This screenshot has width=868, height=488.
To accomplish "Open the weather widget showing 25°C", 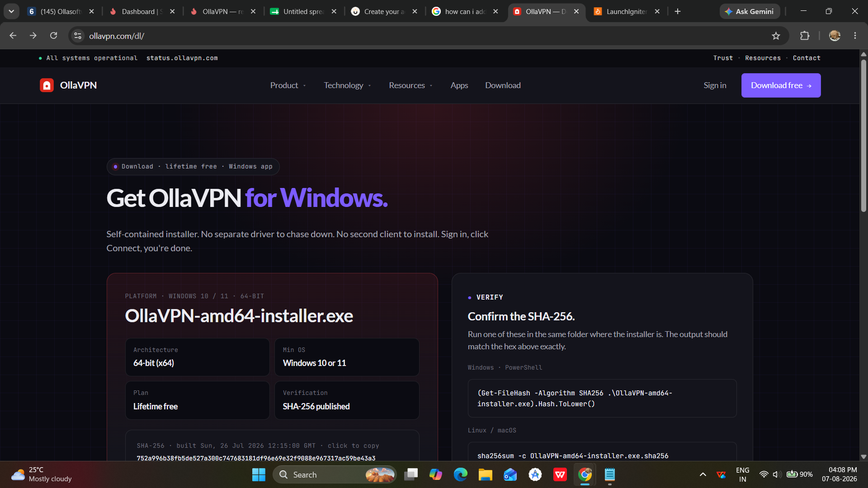I will click(42, 474).
